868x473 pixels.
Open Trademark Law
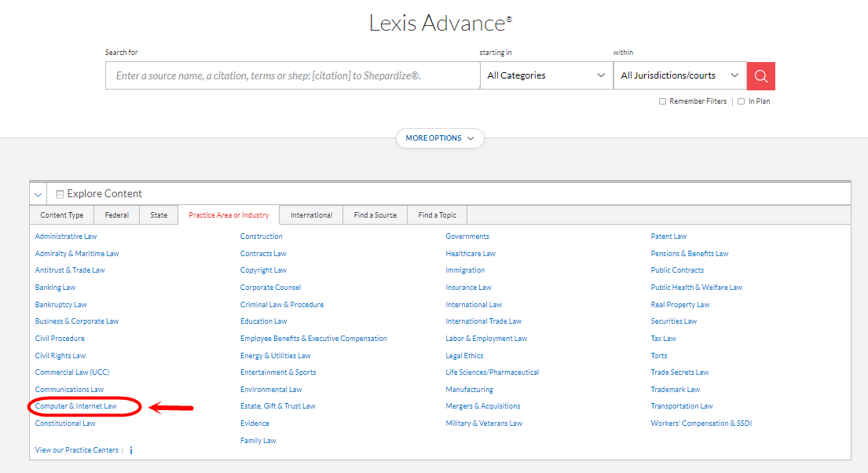coord(676,390)
